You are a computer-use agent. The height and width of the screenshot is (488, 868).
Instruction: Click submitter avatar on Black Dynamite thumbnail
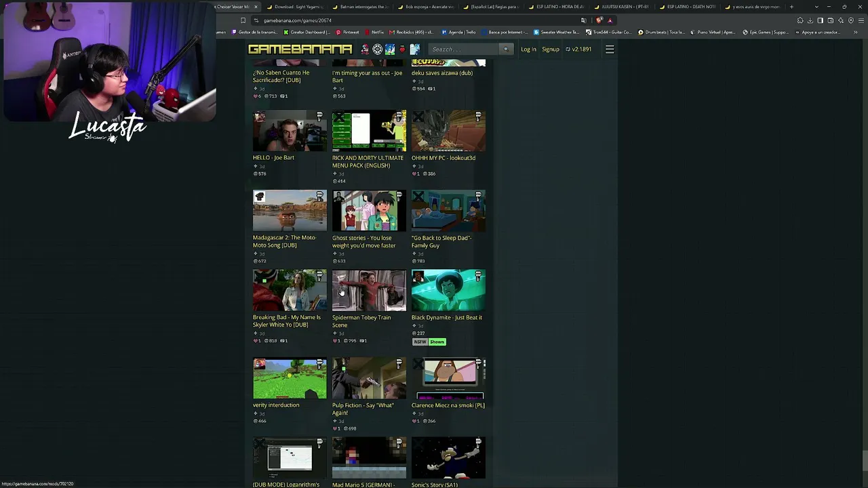(x=418, y=277)
